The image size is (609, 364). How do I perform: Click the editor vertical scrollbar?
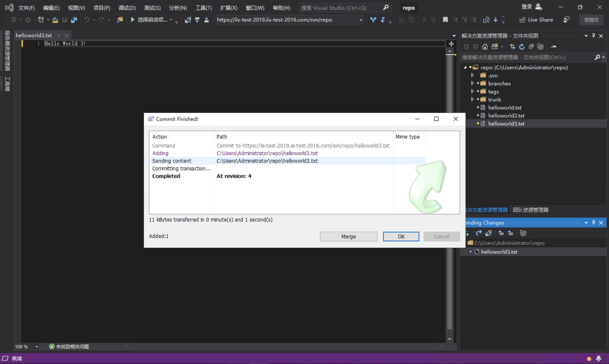click(x=449, y=191)
